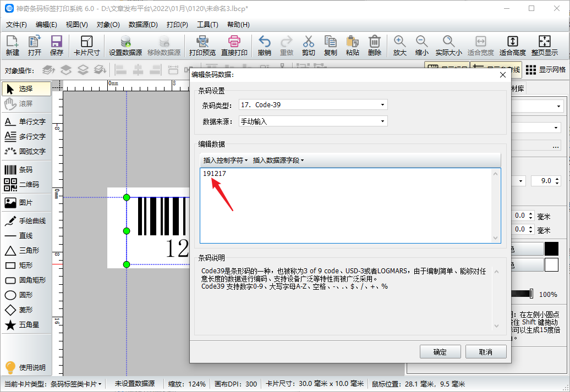The width and height of the screenshot is (570, 392).
Task: Click the ellipsis browse button
Action: coord(556,146)
